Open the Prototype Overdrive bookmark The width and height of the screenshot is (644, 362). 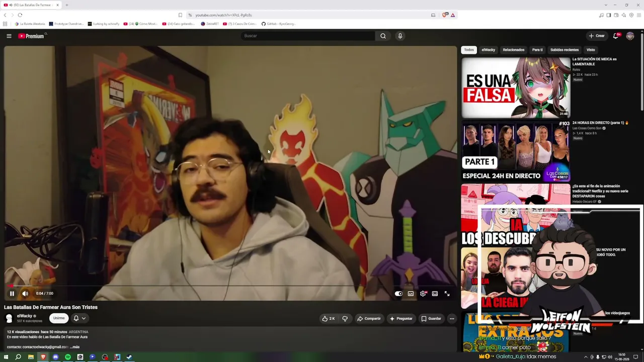coord(66,24)
